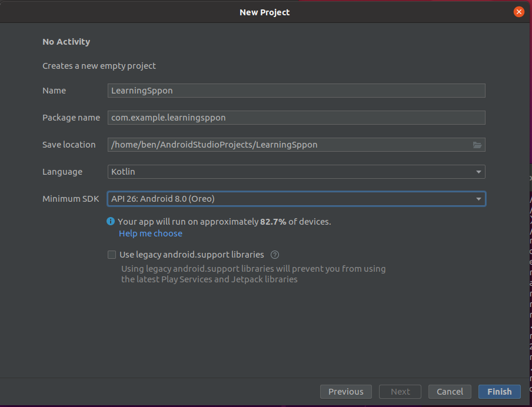Screen dimensions: 532x407
Task: Click the Finish button
Action: (x=500, y=392)
